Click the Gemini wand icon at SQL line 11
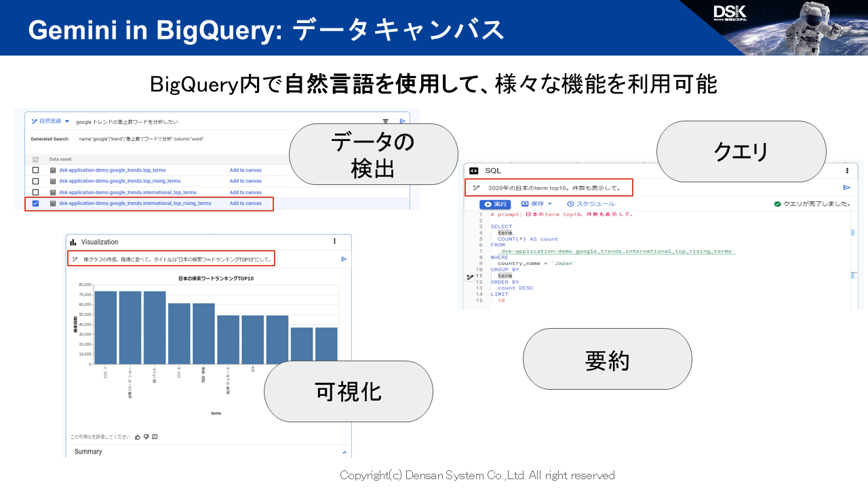Viewport: 868px width, 488px height. coord(470,277)
